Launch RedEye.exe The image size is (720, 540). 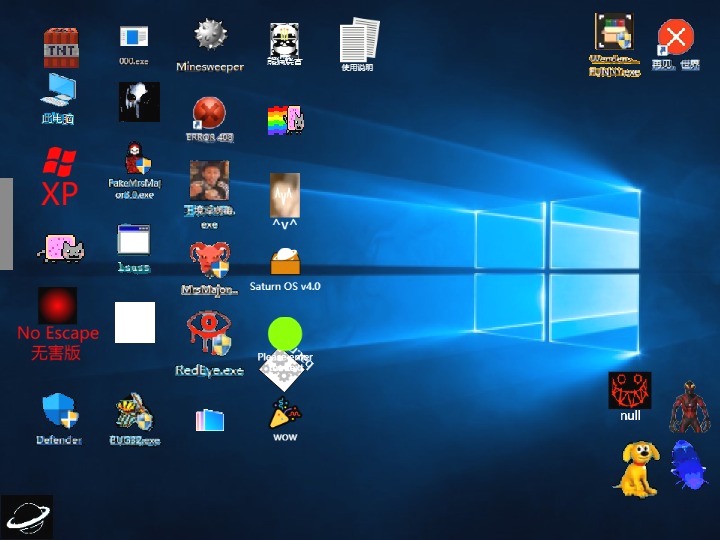click(x=209, y=344)
